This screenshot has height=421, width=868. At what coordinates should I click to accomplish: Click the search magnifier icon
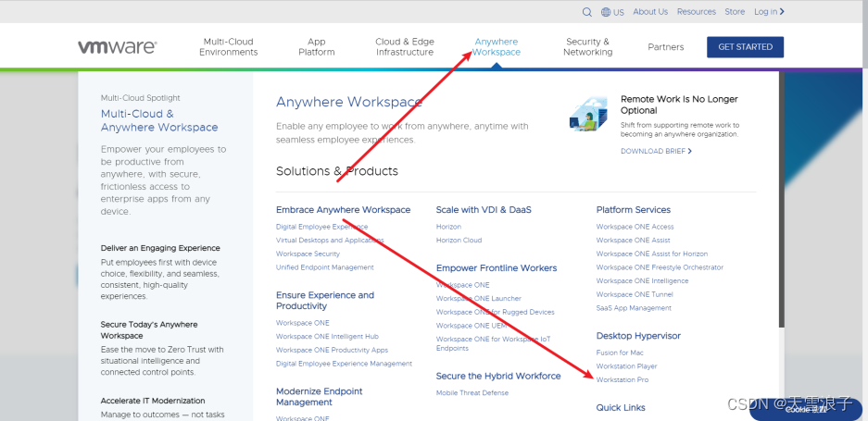586,12
